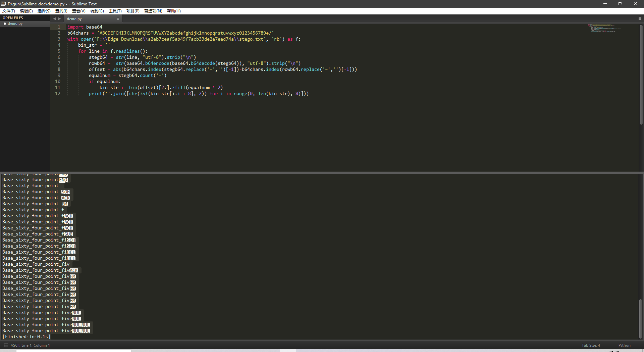
Task: Open the 工具(T) menu
Action: 115,11
